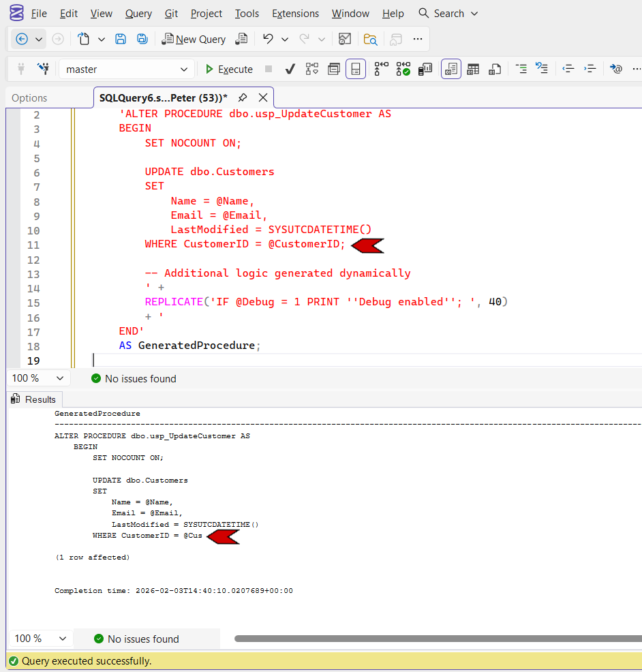This screenshot has width=642, height=672.
Task: Open the editor 100 % zoom dropdown
Action: pyautogui.click(x=59, y=378)
